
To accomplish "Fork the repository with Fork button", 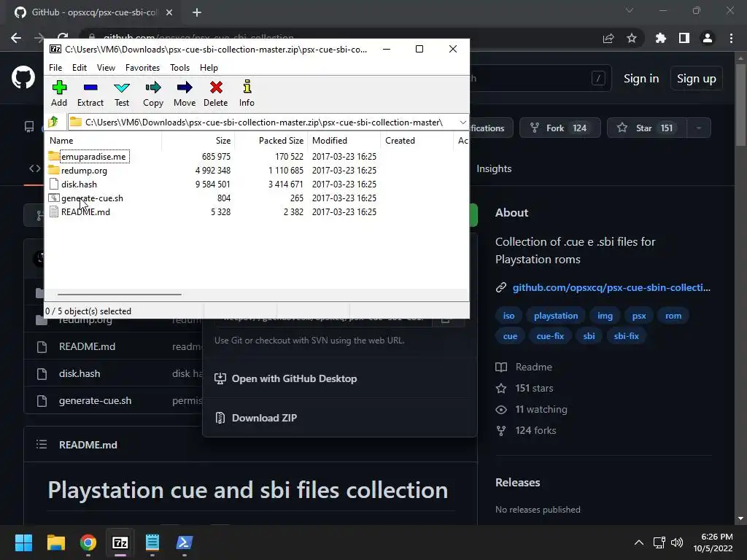I will click(x=560, y=128).
